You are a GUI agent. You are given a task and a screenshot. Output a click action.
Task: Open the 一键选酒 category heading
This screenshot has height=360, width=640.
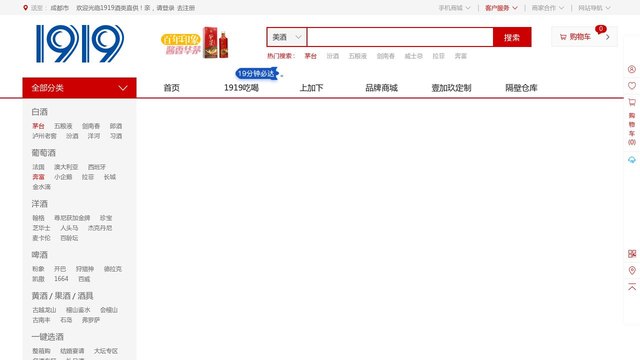point(48,337)
